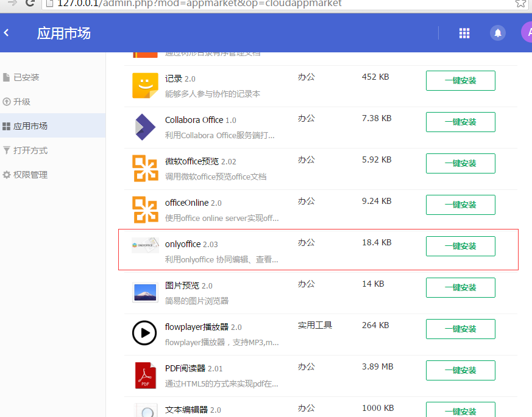Screen dimensions: 532x417
Task: Click the 记录 2.0 app name
Action: (x=180, y=79)
